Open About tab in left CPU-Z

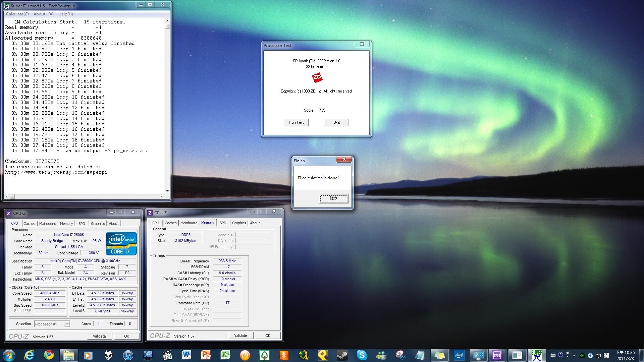point(114,224)
